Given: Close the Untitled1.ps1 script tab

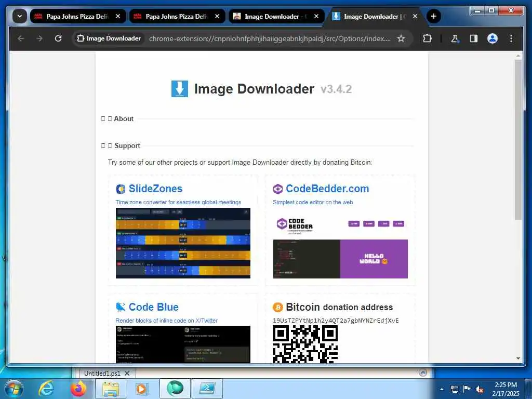Looking at the screenshot, I should (127, 373).
